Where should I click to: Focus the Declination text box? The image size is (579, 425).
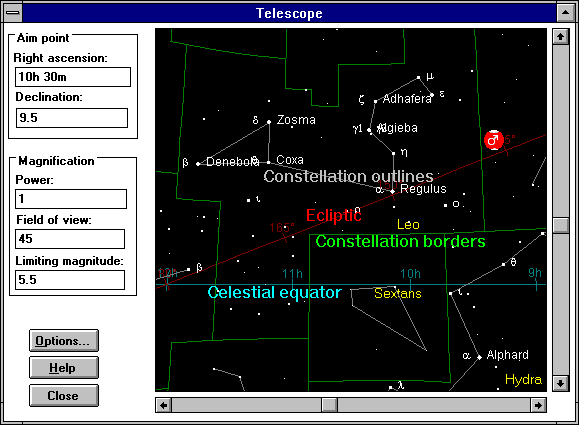(x=72, y=118)
